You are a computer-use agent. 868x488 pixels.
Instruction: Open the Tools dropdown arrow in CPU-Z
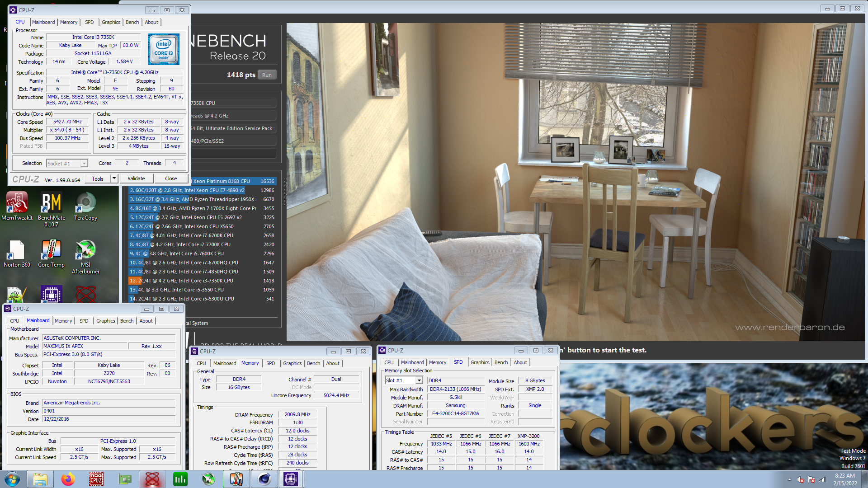tap(114, 178)
